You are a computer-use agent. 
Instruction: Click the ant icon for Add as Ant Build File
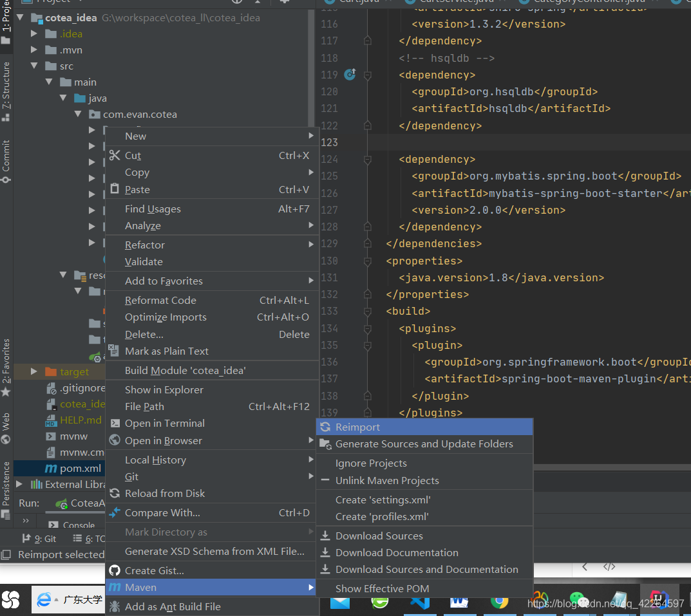tap(115, 606)
